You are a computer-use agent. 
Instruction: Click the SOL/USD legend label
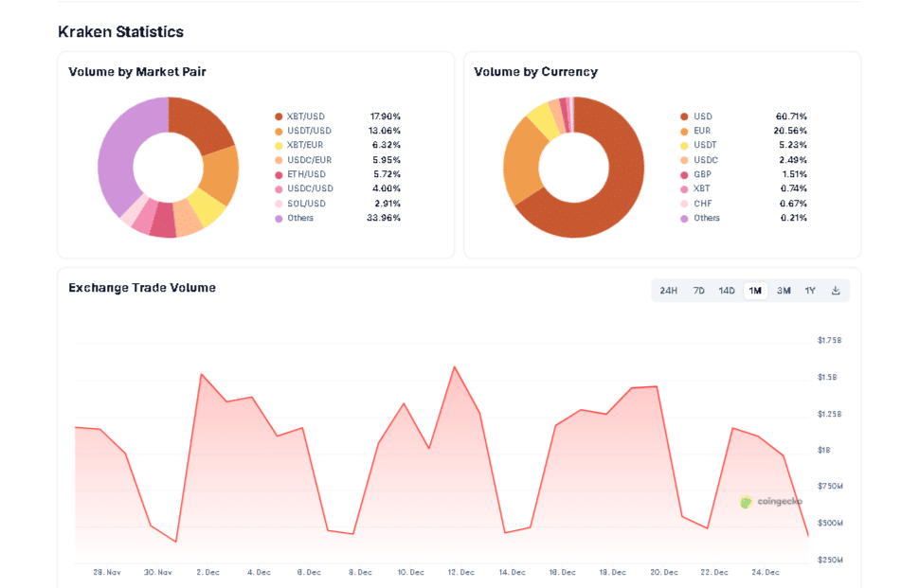(x=306, y=204)
